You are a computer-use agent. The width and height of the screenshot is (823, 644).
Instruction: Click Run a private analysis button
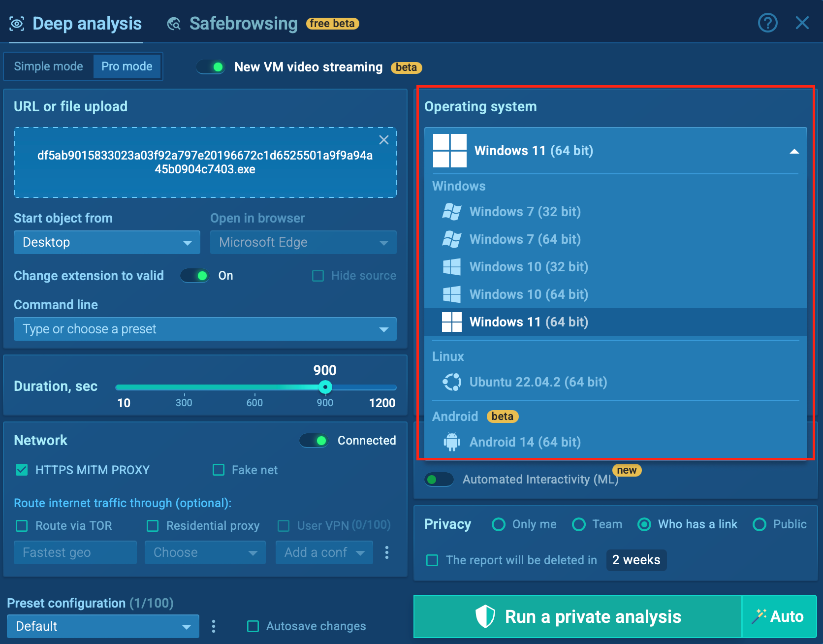[x=577, y=616]
